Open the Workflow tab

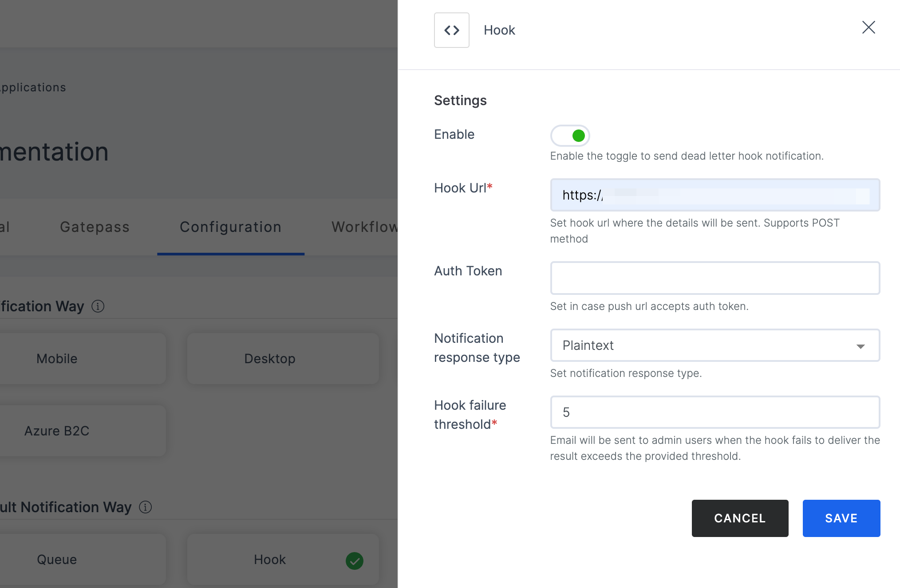(x=364, y=227)
